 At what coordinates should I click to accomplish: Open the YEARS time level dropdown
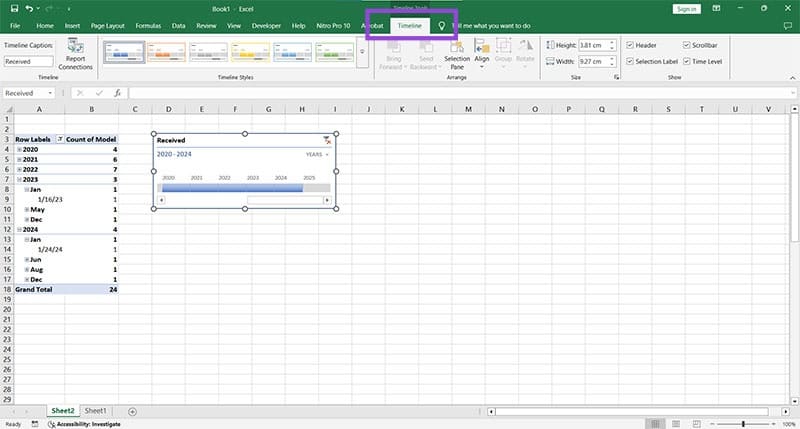coord(317,155)
